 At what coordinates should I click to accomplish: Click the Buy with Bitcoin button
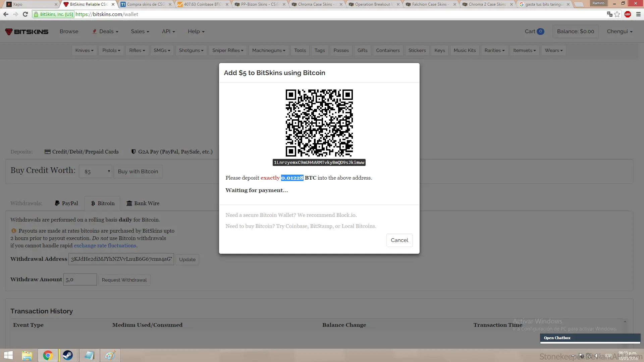coord(138,172)
